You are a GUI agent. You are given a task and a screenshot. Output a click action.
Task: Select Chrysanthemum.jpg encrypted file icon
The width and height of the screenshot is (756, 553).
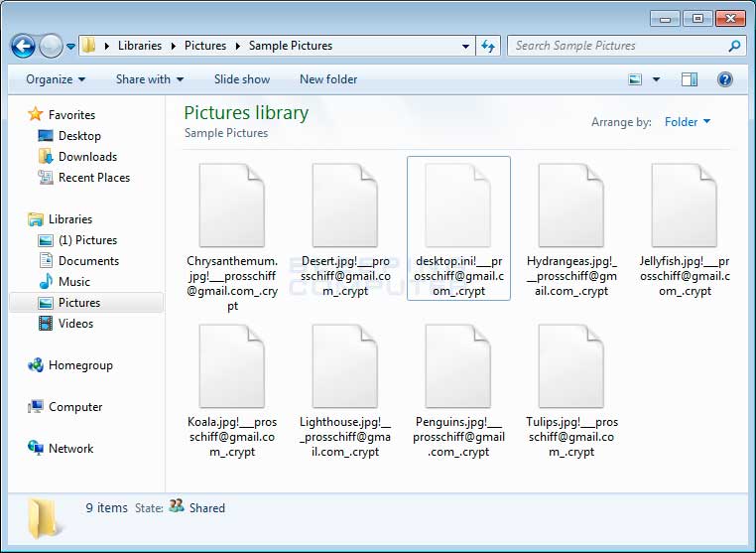(x=232, y=206)
